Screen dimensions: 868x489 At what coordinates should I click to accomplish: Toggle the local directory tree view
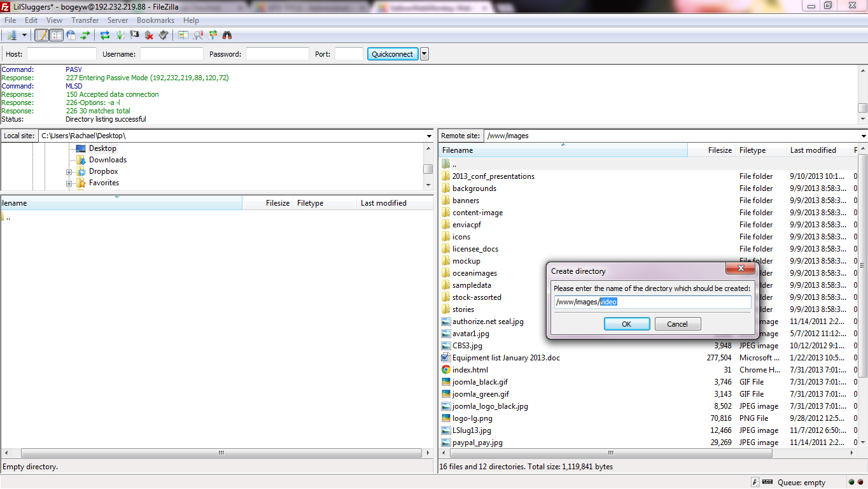[x=57, y=35]
